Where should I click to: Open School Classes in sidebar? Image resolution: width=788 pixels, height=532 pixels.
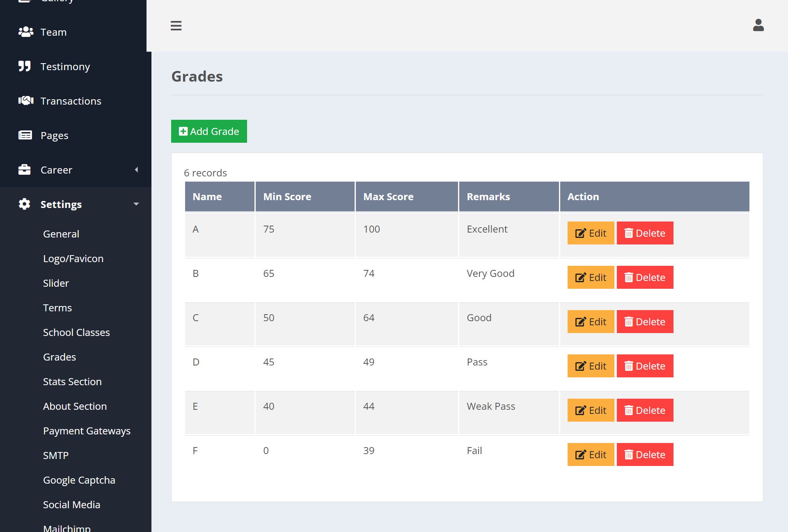pyautogui.click(x=76, y=332)
